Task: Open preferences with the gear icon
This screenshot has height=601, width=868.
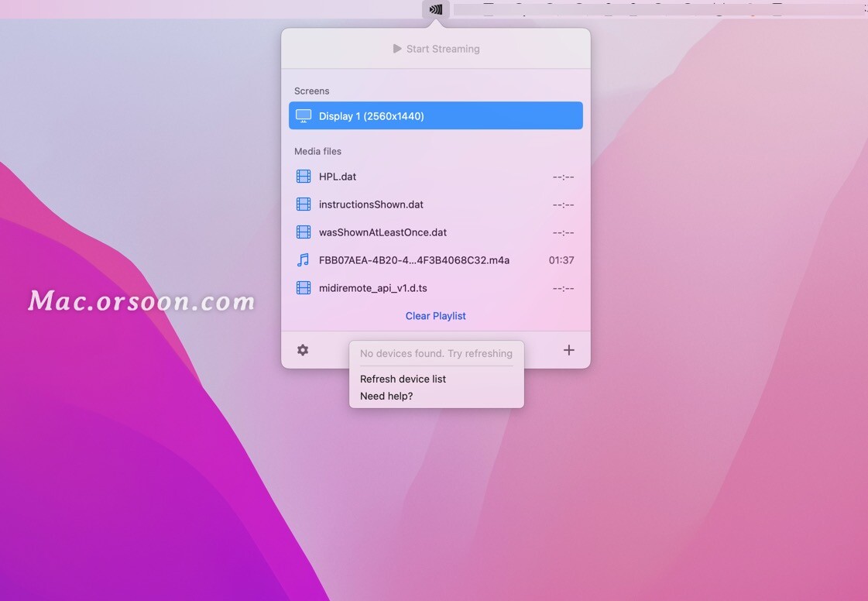Action: click(302, 349)
